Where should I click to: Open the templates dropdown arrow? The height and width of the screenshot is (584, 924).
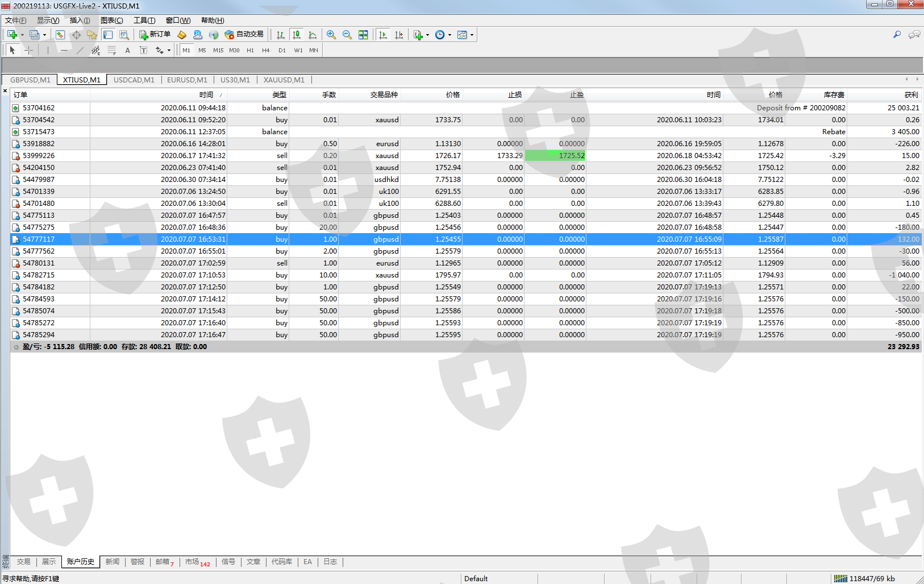click(472, 35)
